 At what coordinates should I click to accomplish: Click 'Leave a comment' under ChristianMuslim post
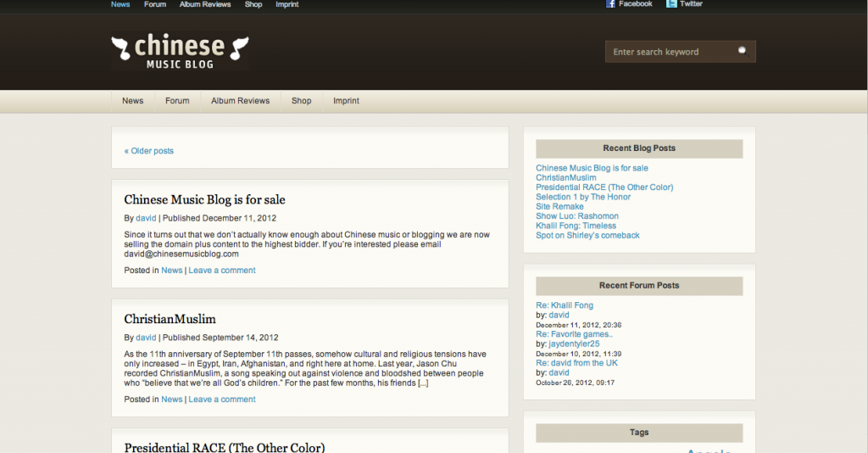(x=222, y=400)
